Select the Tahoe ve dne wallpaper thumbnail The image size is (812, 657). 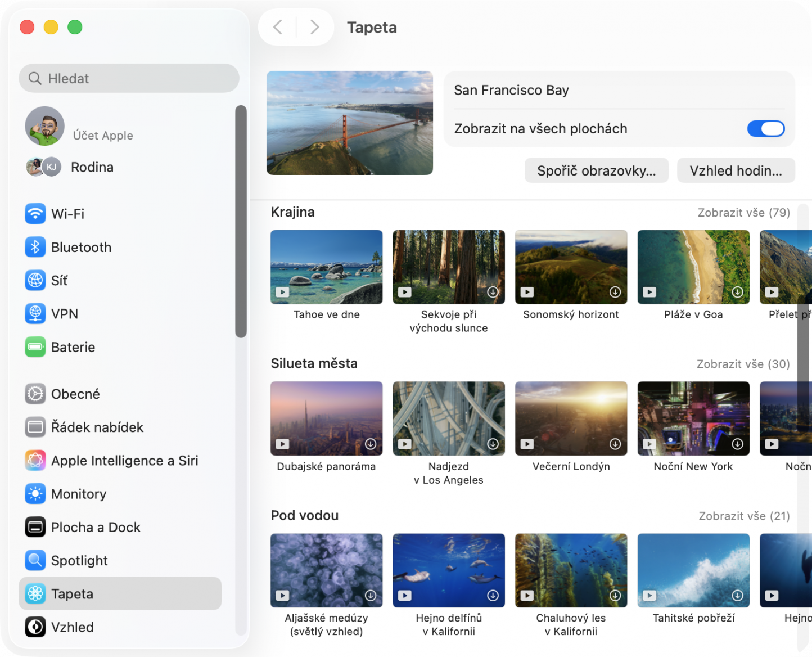pyautogui.click(x=326, y=267)
